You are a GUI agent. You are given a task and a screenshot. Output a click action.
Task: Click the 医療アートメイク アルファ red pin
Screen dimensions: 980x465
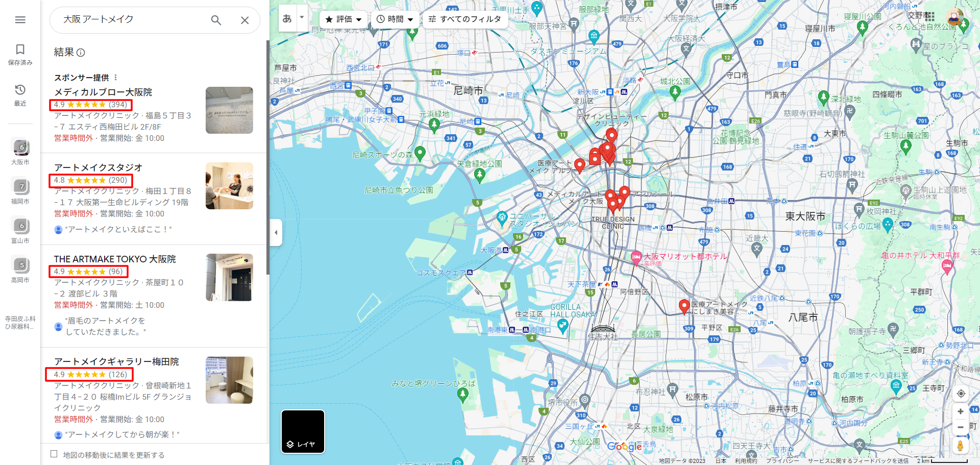click(x=579, y=165)
